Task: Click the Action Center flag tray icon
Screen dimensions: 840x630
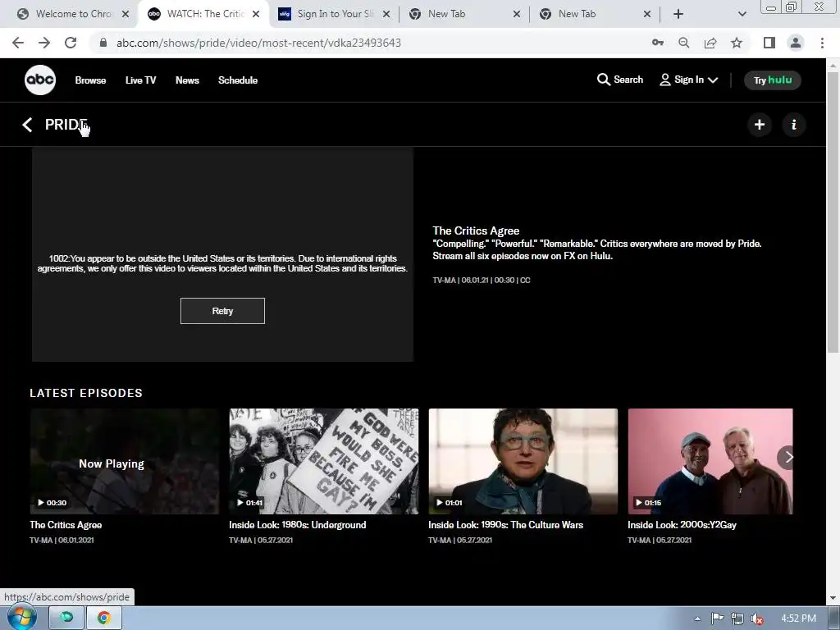Action: [717, 619]
